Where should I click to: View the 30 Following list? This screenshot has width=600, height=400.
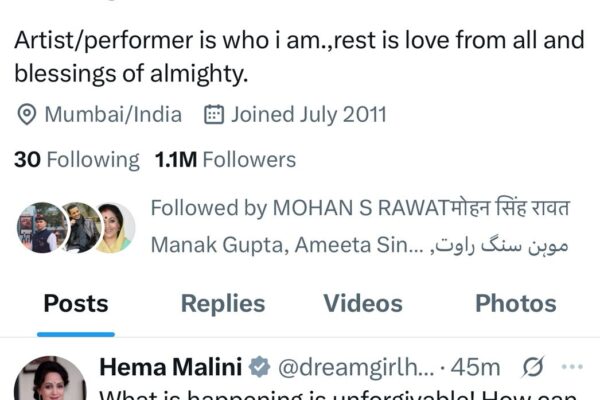[x=77, y=160]
